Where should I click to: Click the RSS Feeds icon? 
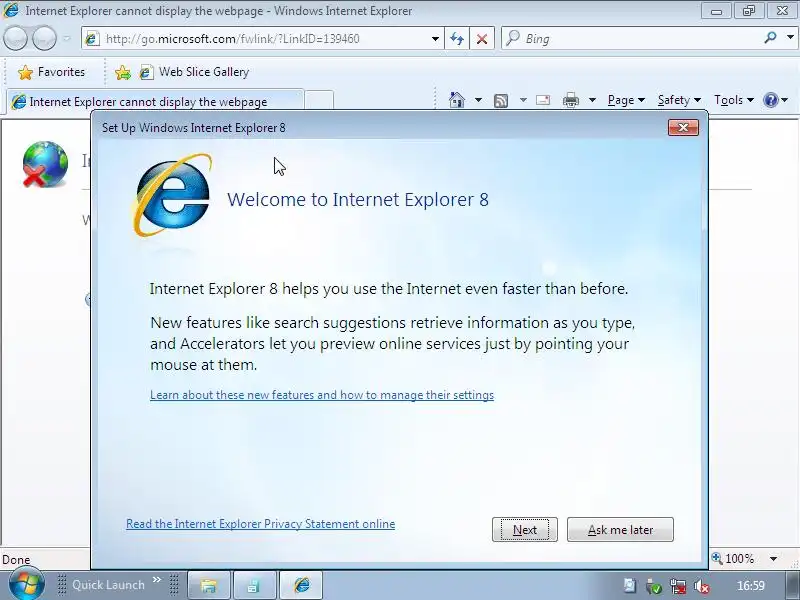[501, 101]
